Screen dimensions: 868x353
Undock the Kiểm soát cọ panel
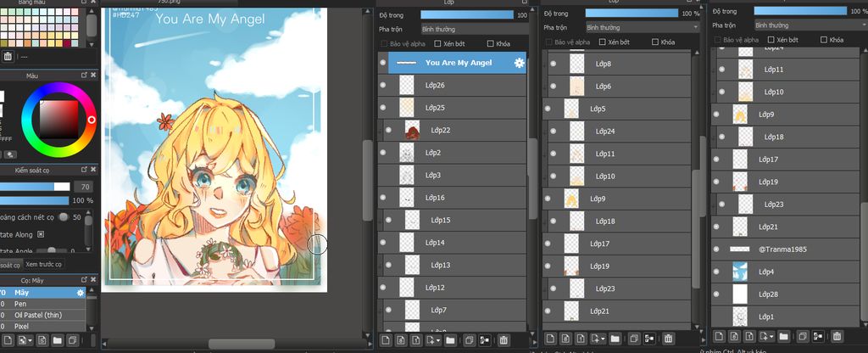click(x=84, y=170)
